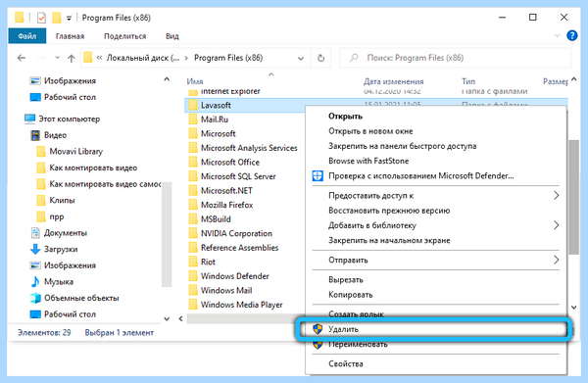Open the Explorer help question mark
Image resolution: width=588 pixels, height=383 pixels.
click(x=572, y=35)
